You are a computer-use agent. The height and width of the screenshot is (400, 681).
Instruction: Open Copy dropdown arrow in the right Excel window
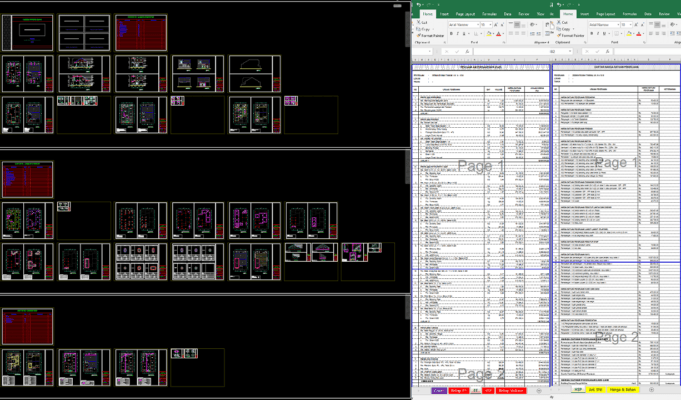tap(572, 29)
